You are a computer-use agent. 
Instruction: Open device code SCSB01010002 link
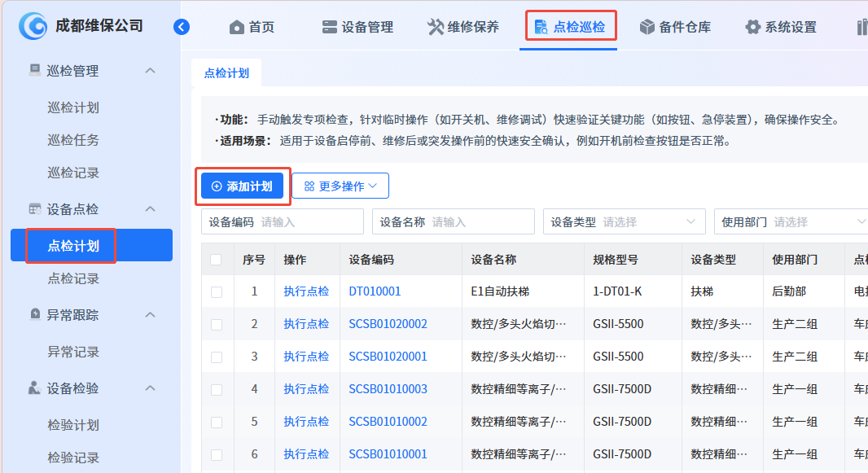click(388, 422)
